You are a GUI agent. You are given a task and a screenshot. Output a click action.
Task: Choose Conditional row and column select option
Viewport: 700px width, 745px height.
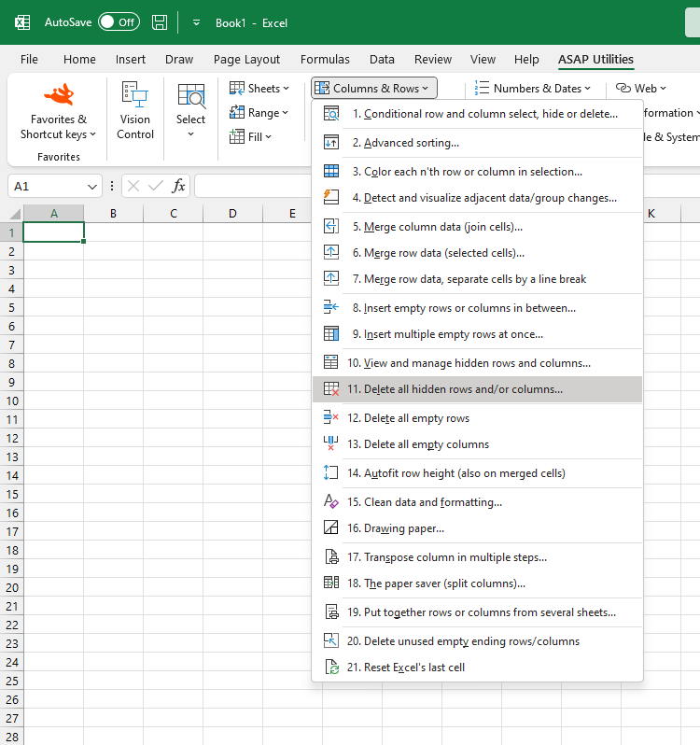pyautogui.click(x=477, y=114)
